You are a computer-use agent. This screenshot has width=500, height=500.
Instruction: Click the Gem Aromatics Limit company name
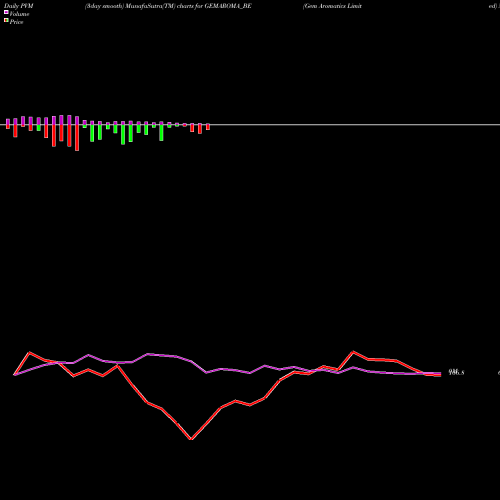click(332, 6)
